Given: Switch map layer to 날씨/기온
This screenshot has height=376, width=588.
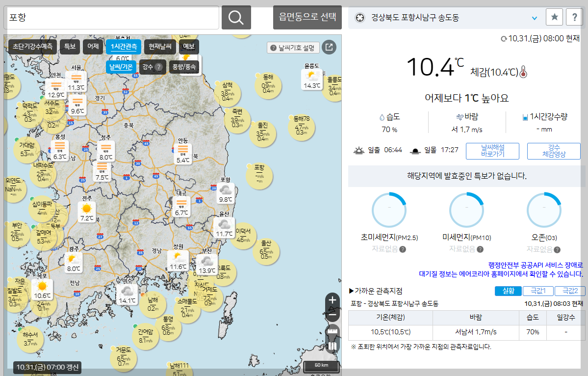Looking at the screenshot, I should click(x=121, y=67).
